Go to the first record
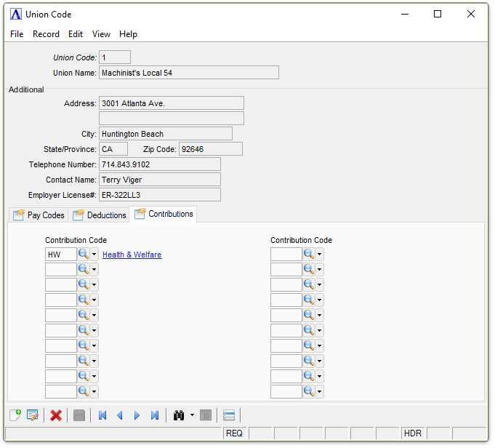495x448 pixels. [x=102, y=415]
